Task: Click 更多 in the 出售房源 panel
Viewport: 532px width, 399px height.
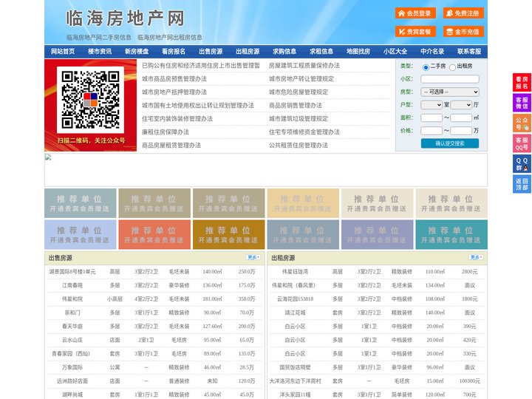Action: 253,257
